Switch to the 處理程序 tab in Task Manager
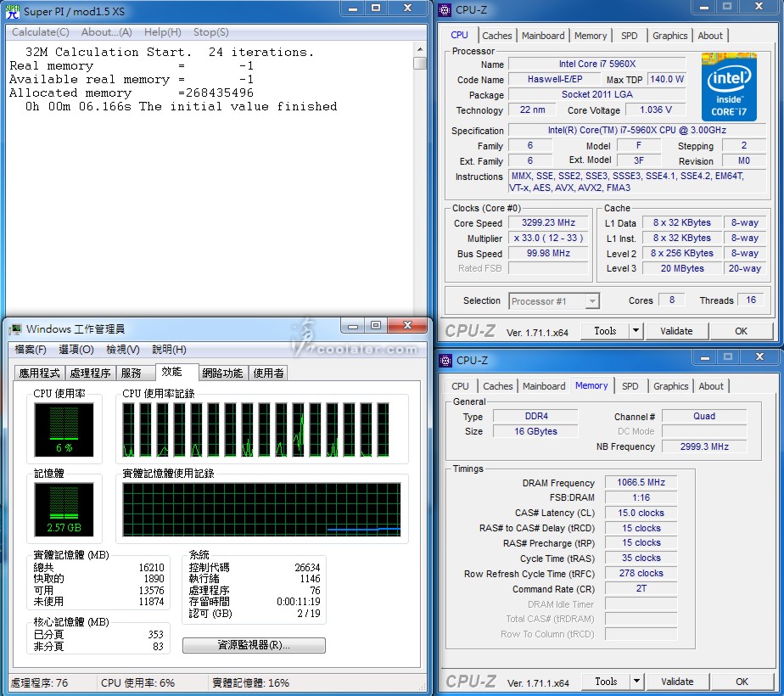This screenshot has width=784, height=696. 91,373
